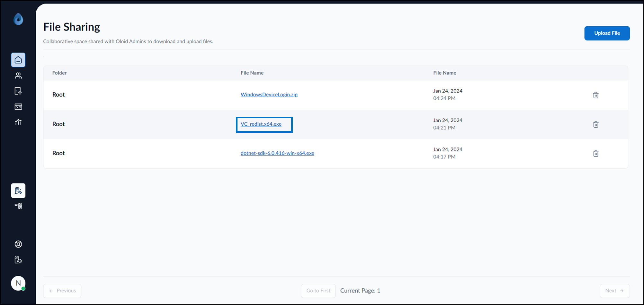Click the rightmost File Name column header
644x305 pixels.
pyautogui.click(x=445, y=73)
